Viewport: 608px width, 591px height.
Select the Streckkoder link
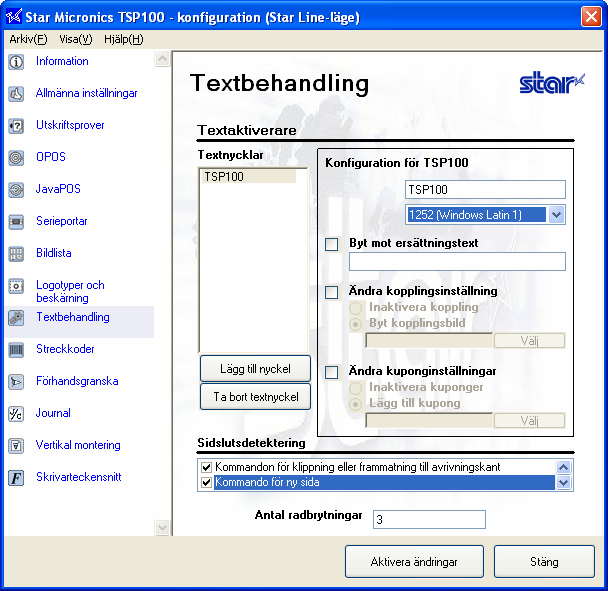pos(65,349)
